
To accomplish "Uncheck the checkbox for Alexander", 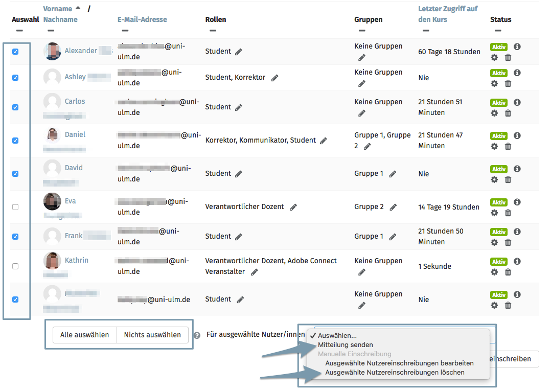I will 15,52.
